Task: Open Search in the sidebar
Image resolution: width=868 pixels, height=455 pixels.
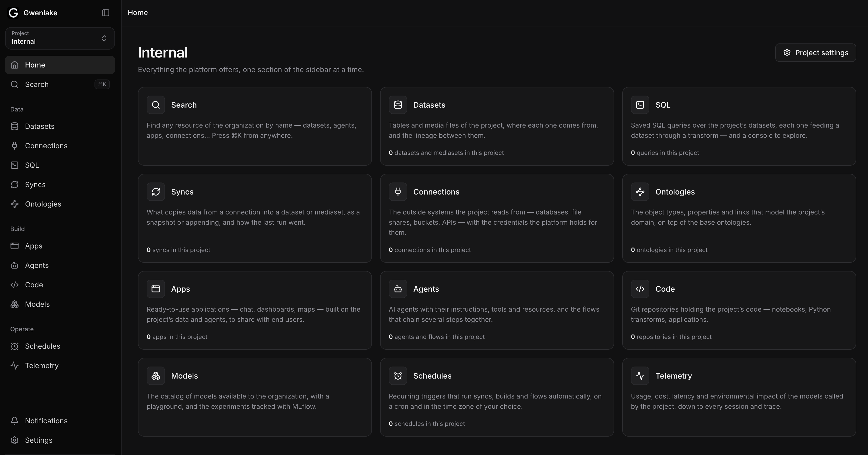Action: 60,84
